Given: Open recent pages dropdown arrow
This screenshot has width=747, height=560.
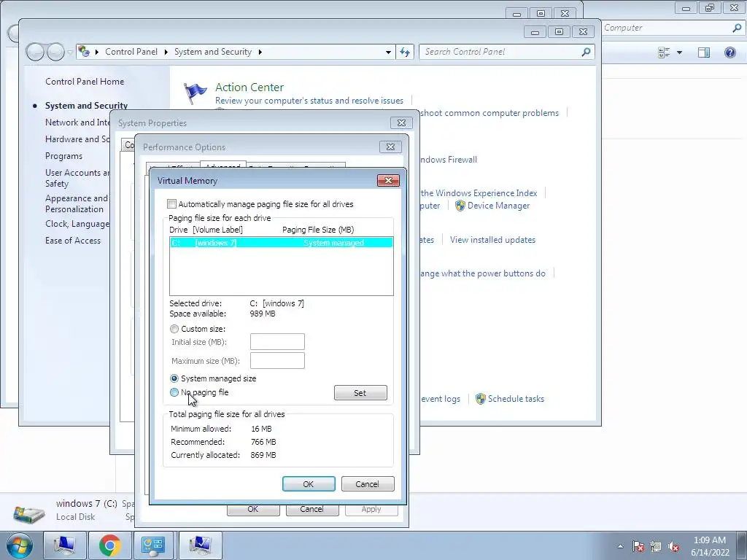Looking at the screenshot, I should coord(70,52).
